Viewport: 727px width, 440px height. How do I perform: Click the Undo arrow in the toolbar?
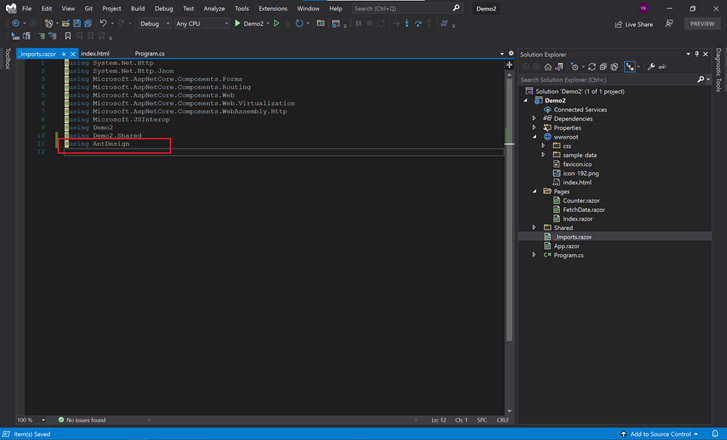[x=103, y=23]
